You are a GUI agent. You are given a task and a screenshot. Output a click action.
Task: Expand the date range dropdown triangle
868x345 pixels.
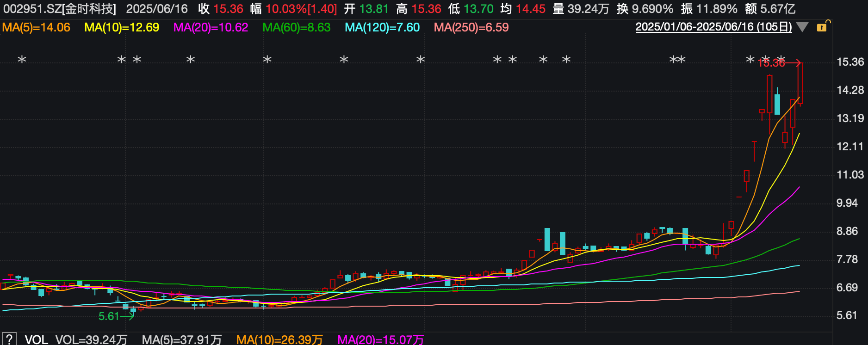point(802,27)
